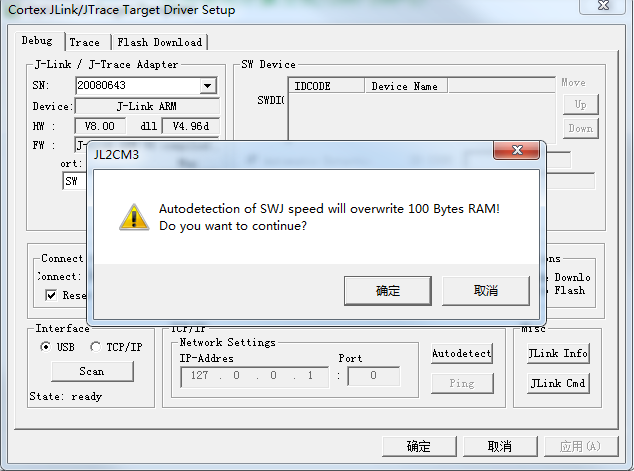The width and height of the screenshot is (634, 471).
Task: Select the TCP/IP interface radio button
Action: tap(95, 347)
